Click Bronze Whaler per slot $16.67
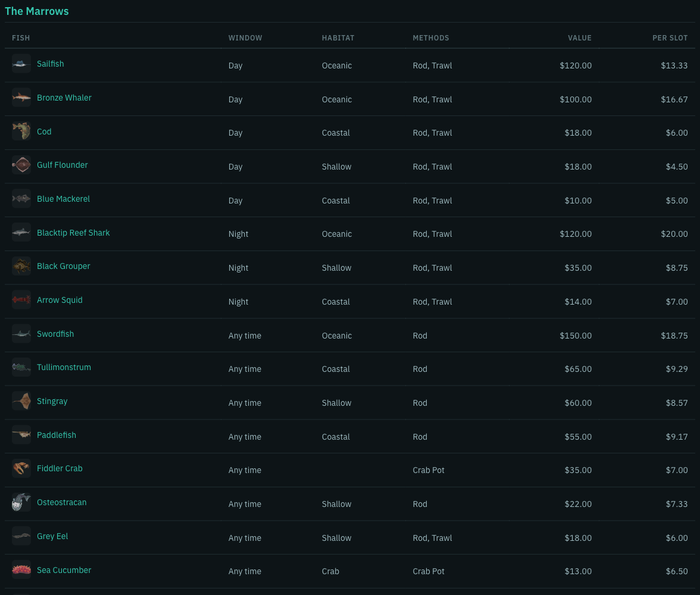700x595 pixels. pyautogui.click(x=674, y=99)
